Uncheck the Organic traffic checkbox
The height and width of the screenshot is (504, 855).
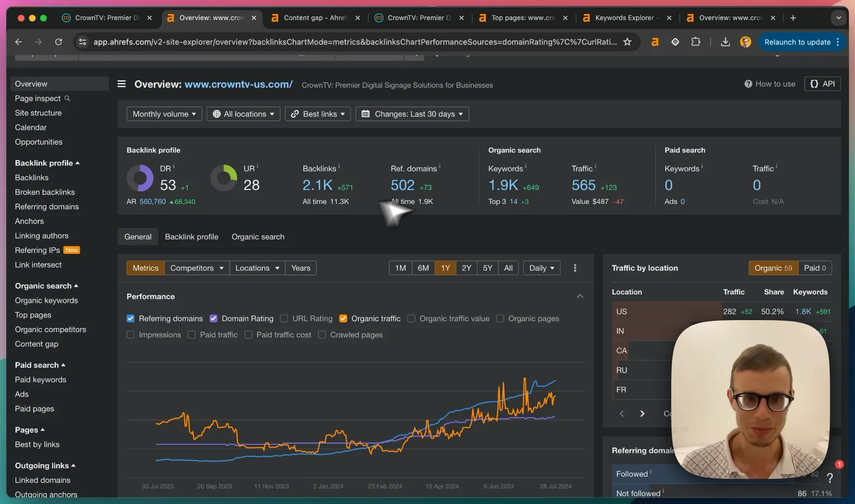[343, 318]
